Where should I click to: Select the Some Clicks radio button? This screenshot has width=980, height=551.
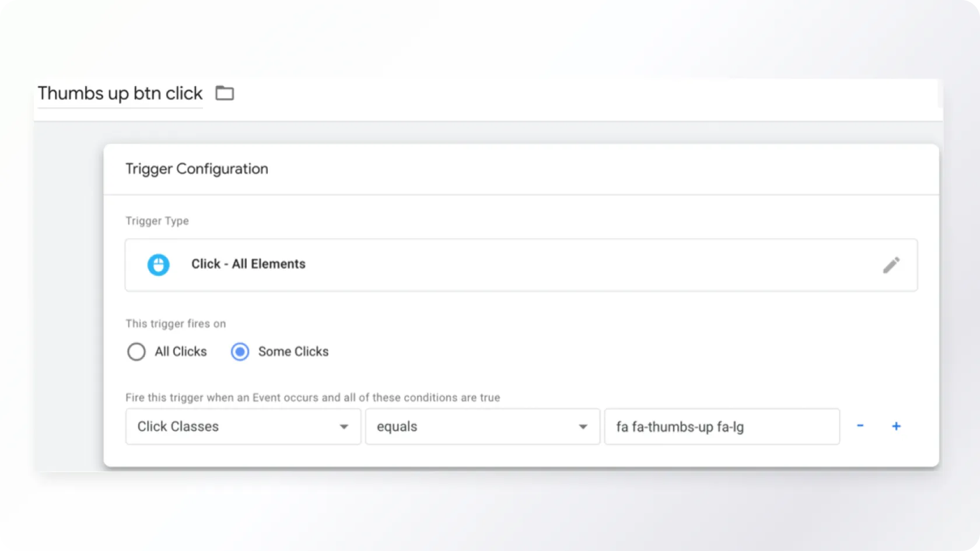tap(240, 352)
